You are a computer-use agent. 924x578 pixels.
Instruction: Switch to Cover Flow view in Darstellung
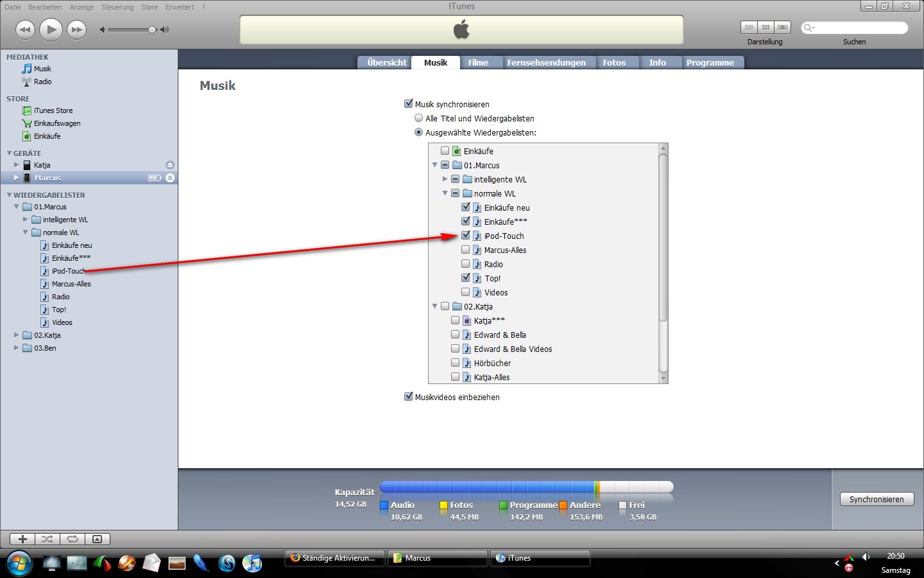tap(782, 27)
